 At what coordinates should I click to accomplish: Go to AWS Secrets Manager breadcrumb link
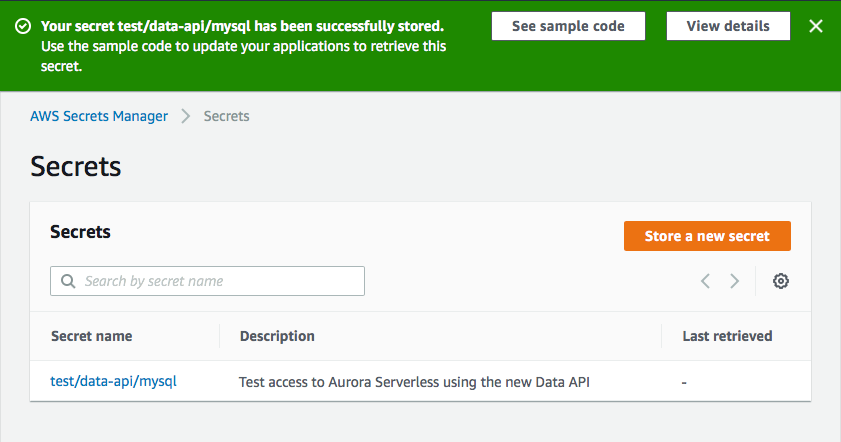coord(99,116)
